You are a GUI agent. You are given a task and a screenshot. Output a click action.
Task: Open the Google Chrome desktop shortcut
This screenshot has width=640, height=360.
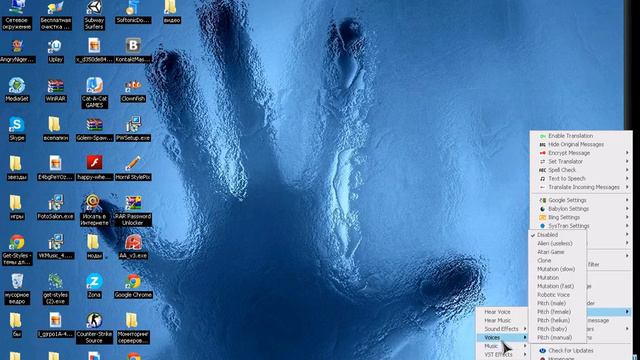tap(133, 286)
